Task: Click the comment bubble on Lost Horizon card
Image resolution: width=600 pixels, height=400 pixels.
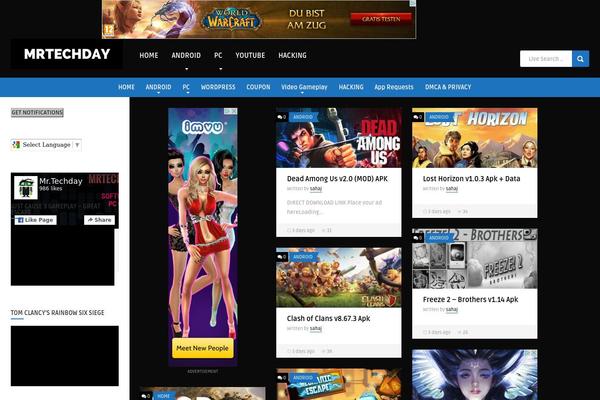Action: tap(417, 117)
